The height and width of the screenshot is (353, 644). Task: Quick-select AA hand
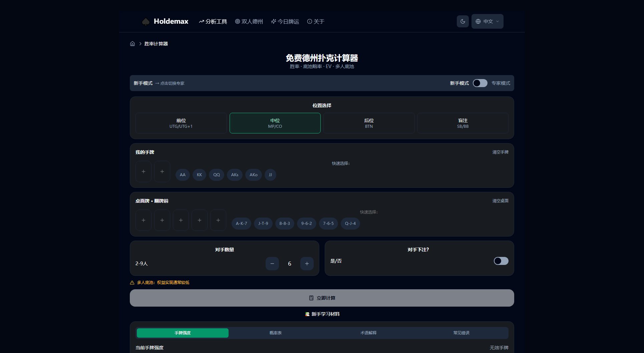183,175
